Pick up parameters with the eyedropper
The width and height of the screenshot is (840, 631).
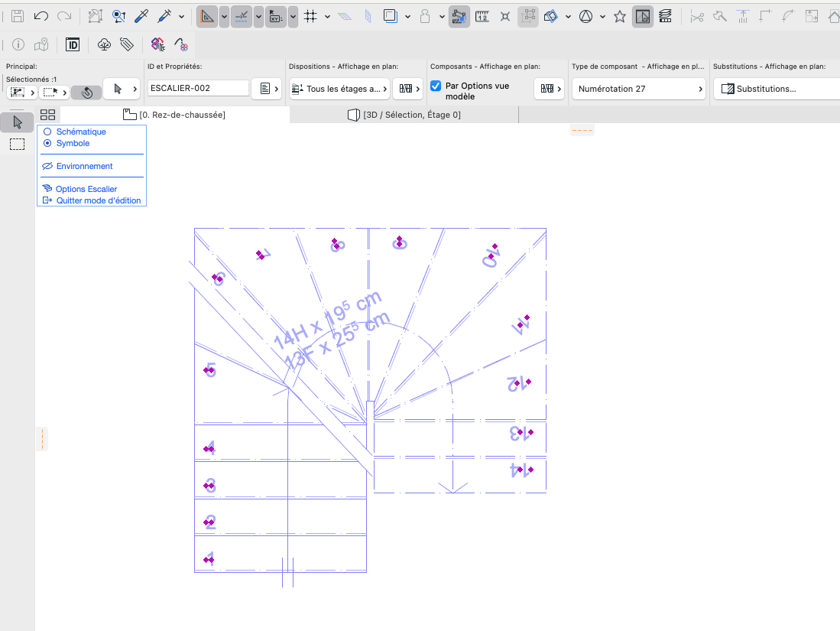(141, 16)
